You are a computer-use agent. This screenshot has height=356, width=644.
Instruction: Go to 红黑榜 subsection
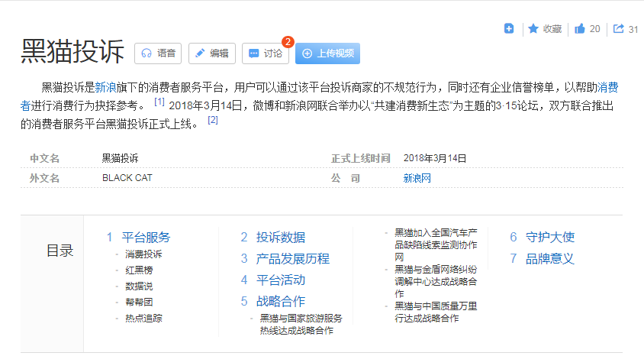point(139,270)
